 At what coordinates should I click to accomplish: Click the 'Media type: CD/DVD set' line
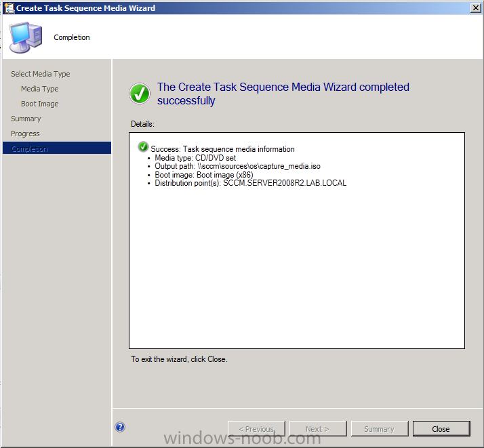(x=195, y=158)
